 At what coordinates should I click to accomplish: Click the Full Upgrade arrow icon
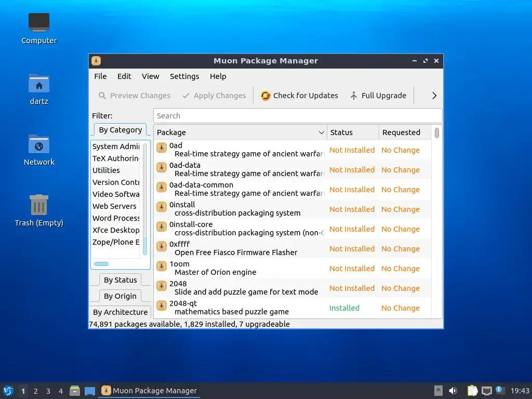click(x=353, y=96)
